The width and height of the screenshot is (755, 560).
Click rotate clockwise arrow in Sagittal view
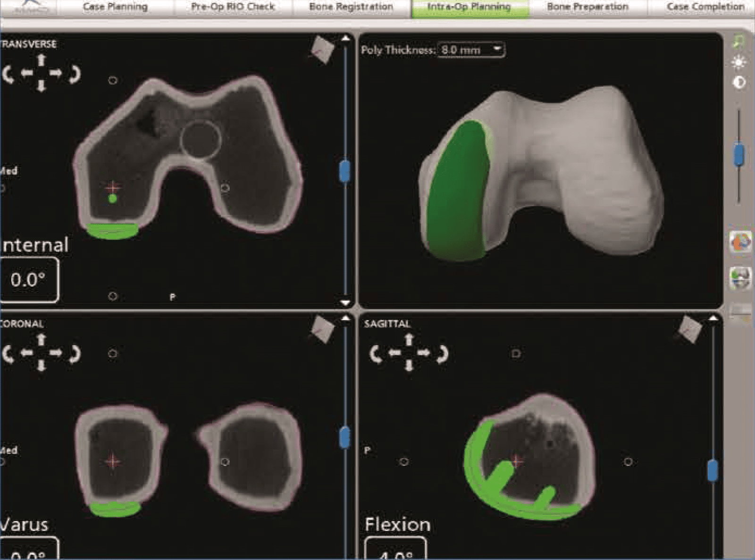pyautogui.click(x=443, y=354)
